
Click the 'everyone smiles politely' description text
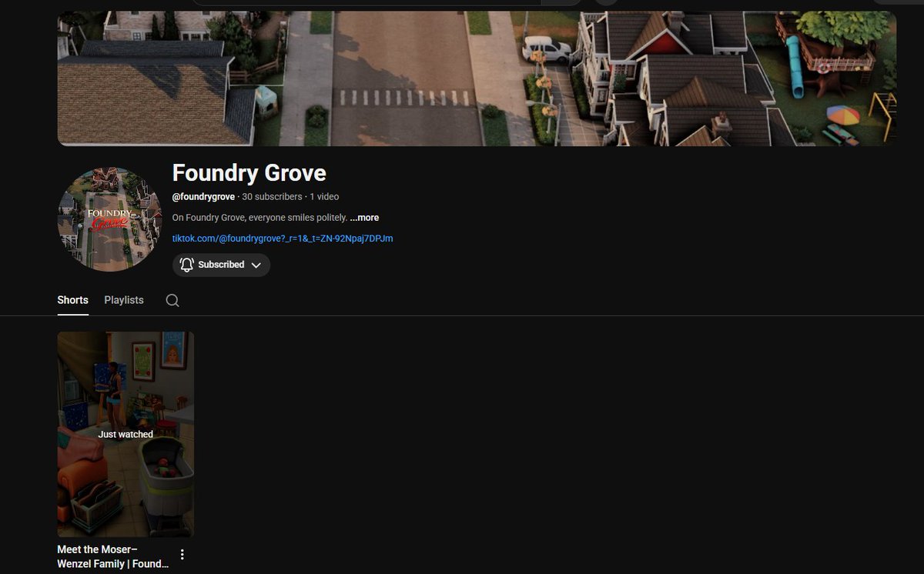[260, 218]
